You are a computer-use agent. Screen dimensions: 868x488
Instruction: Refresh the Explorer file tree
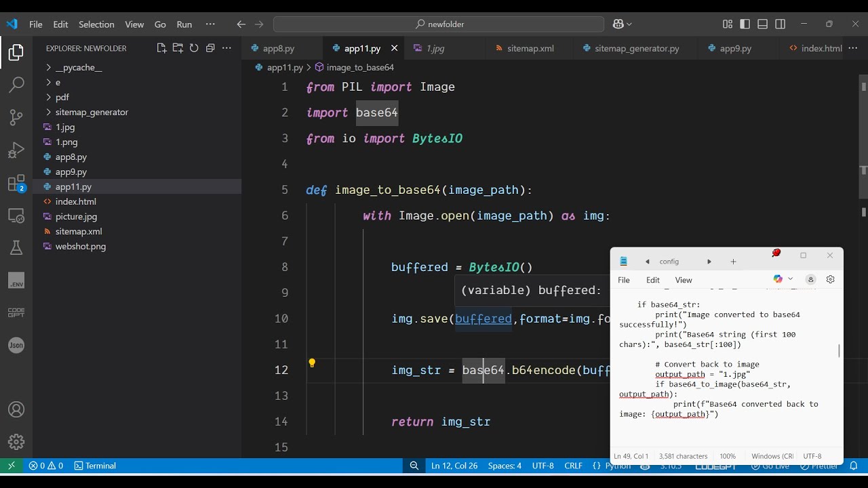click(194, 48)
